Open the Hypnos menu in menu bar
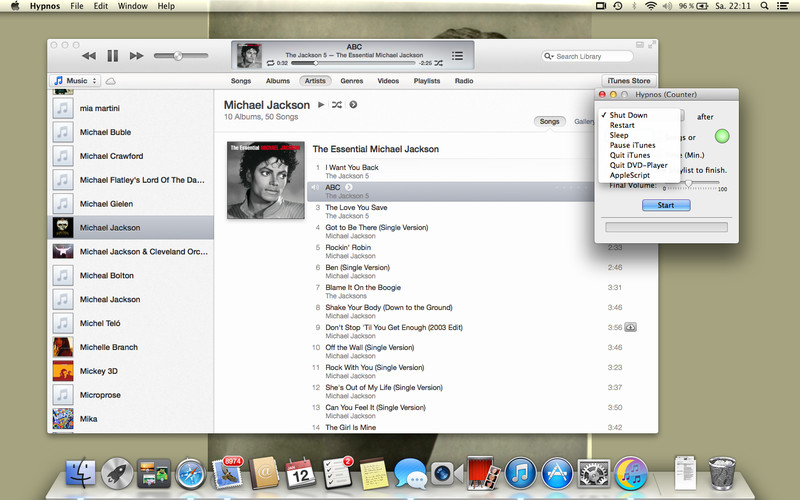The width and height of the screenshot is (800, 500). click(45, 6)
